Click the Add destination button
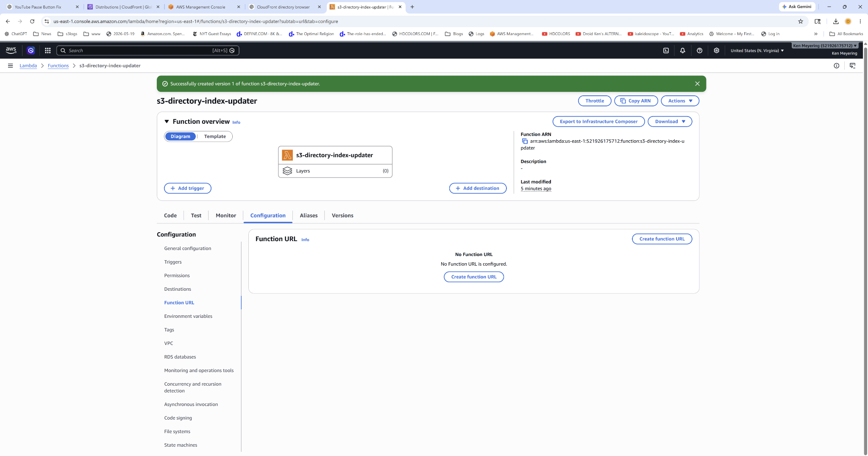Screen dimensions: 868x456 tap(478, 188)
